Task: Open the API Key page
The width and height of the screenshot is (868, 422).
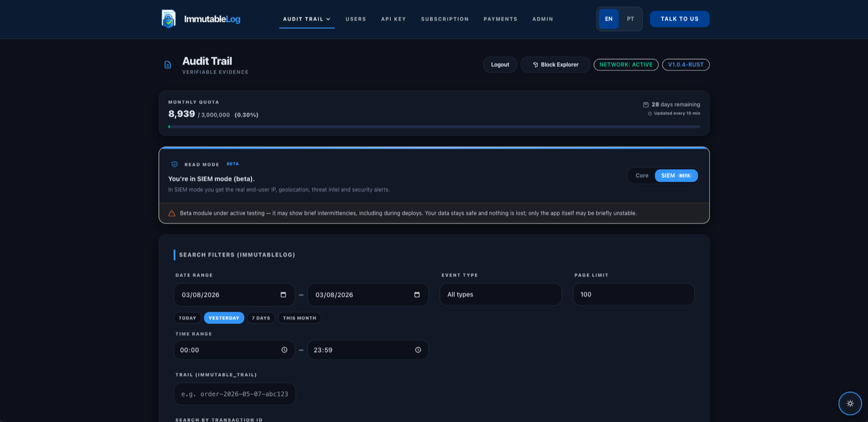Action: (x=393, y=19)
